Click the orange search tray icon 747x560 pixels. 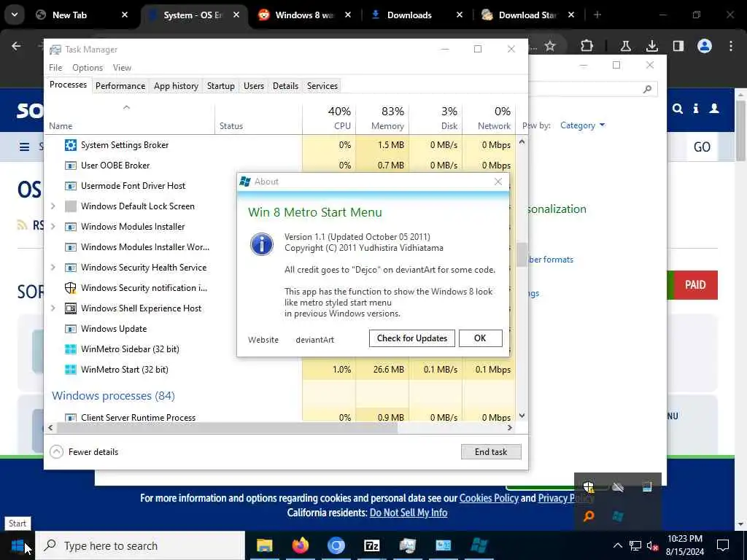click(589, 516)
